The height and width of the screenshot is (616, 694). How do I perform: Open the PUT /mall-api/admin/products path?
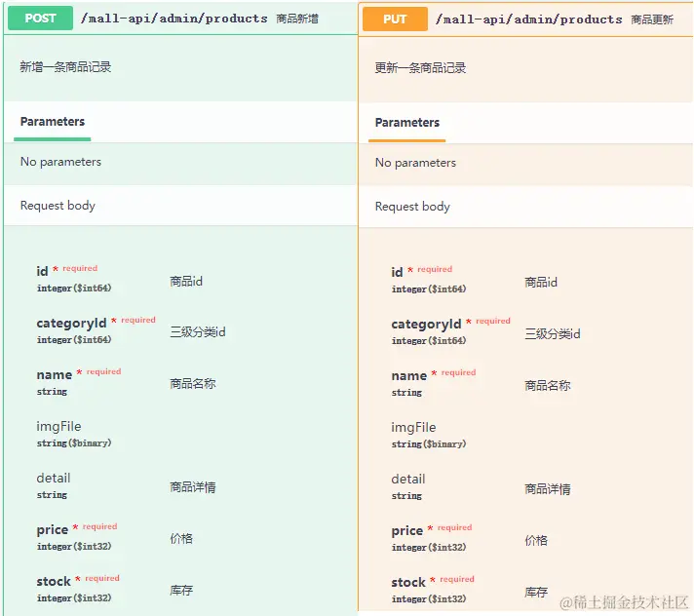[529, 19]
